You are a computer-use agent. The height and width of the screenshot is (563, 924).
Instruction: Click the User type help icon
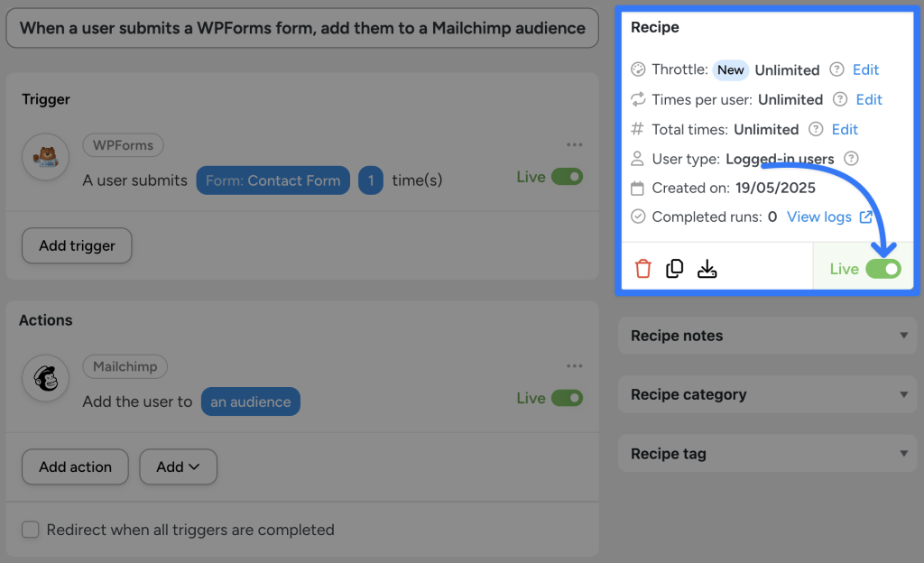(848, 158)
